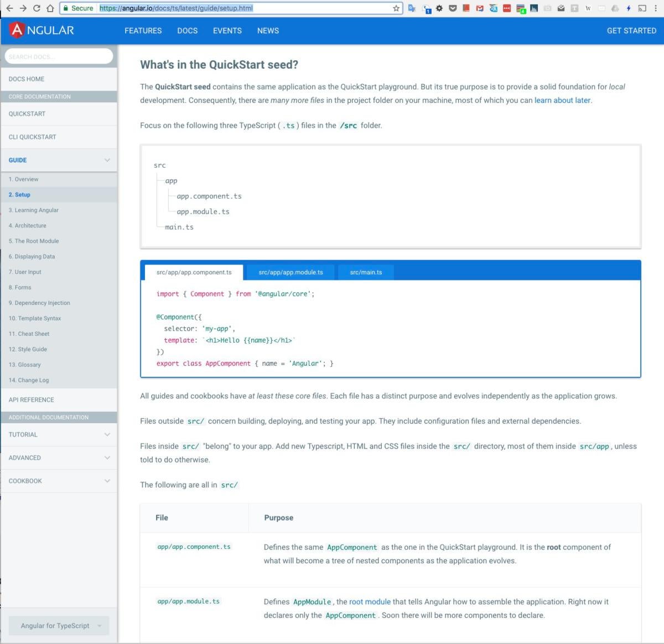Go back using the browser back arrow
Screen dimensions: 664x644
9,8
